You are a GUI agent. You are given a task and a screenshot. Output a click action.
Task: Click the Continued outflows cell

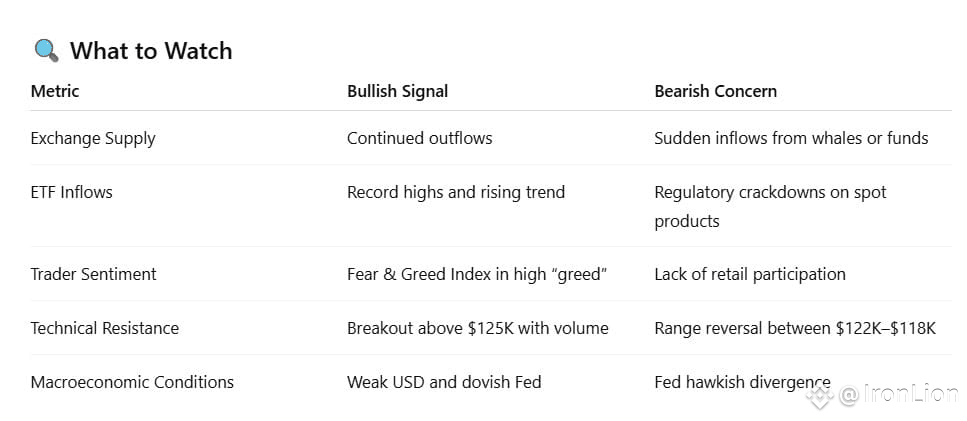coord(419,138)
